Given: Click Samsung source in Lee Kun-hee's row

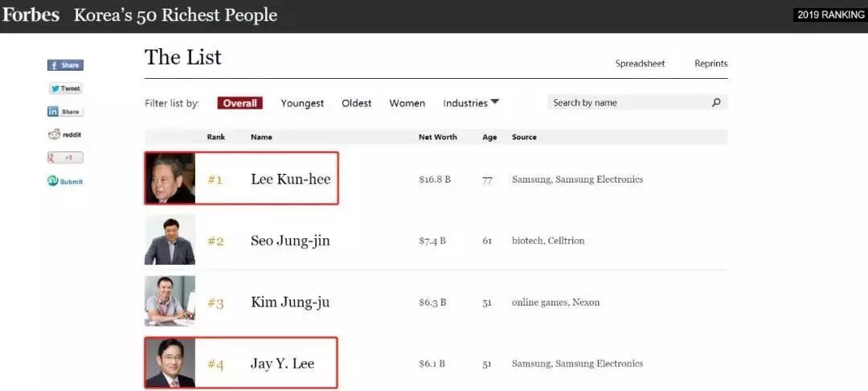Looking at the screenshot, I should pyautogui.click(x=577, y=179).
